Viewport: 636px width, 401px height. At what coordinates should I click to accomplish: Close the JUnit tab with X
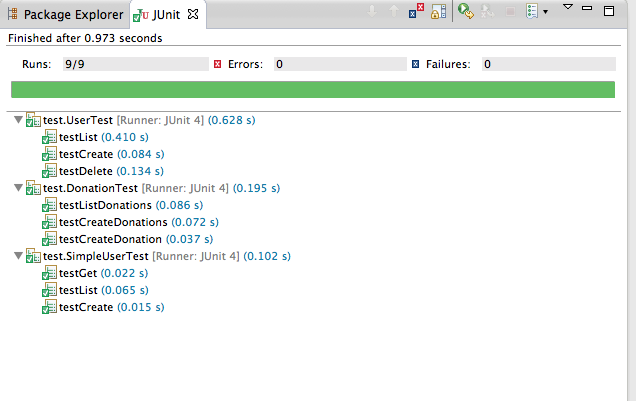193,14
